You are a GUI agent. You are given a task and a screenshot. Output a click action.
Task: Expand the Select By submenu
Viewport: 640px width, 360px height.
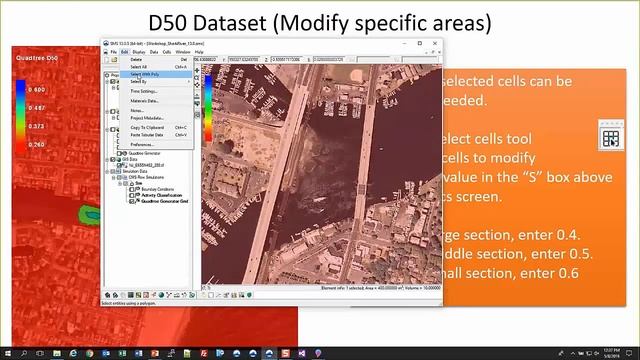pyautogui.click(x=156, y=82)
